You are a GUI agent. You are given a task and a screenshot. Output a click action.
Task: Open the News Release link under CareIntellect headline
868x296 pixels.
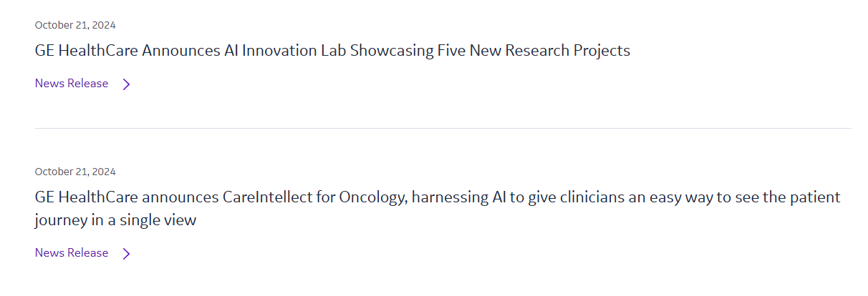(72, 253)
